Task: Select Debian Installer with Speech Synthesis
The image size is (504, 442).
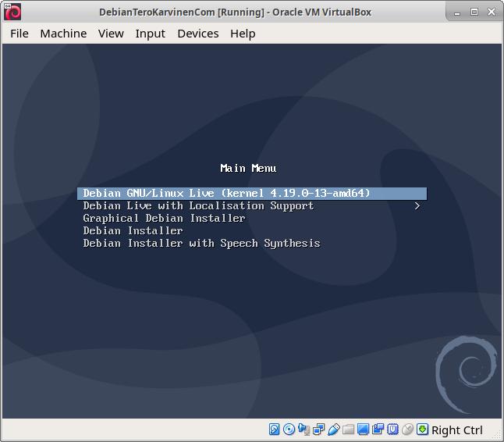Action: point(201,244)
